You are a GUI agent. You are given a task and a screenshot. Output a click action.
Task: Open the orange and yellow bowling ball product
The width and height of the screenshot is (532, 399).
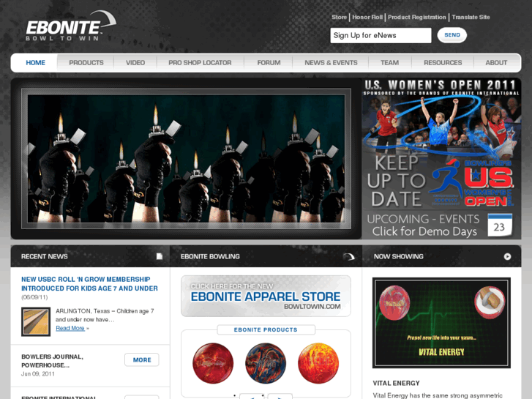pos(318,363)
